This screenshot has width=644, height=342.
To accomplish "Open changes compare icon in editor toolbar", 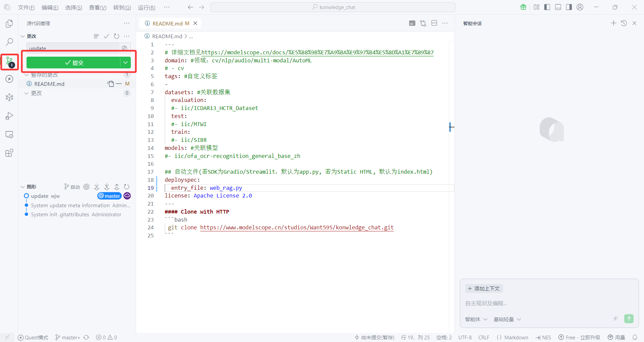I will click(423, 23).
